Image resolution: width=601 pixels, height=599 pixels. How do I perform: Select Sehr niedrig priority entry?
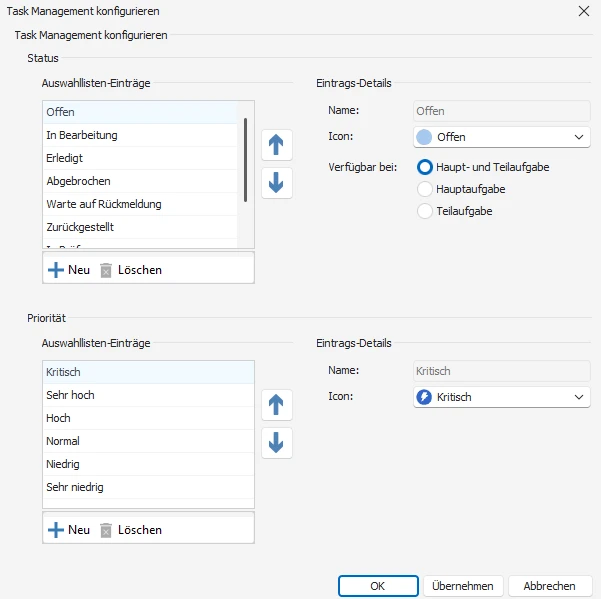(x=148, y=487)
